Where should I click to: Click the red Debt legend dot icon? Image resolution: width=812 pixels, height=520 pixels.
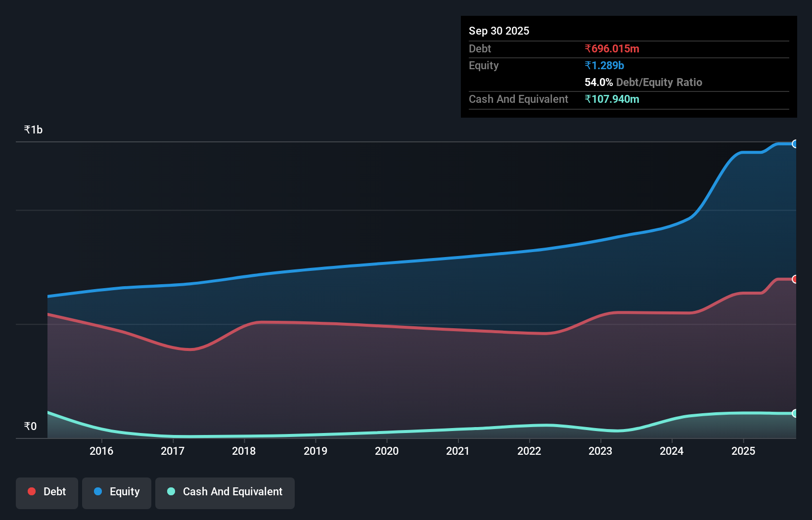point(32,491)
